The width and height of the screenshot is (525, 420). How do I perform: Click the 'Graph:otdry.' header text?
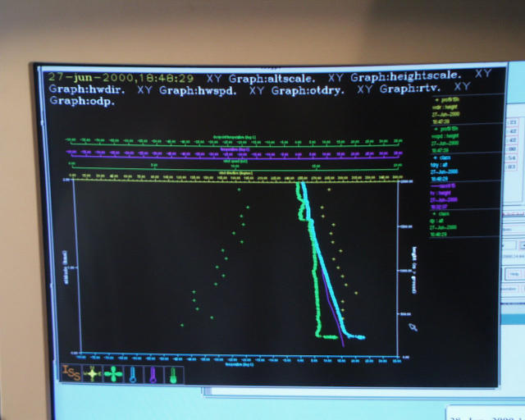pyautogui.click(x=308, y=91)
